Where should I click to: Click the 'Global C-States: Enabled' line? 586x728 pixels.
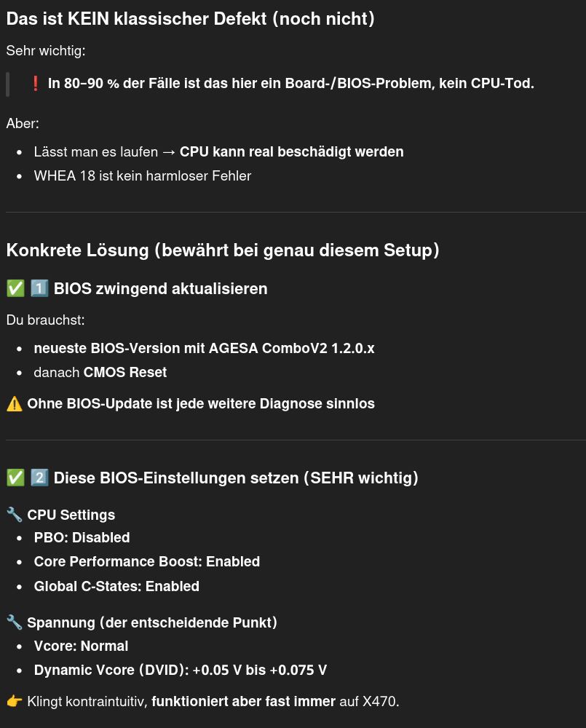click(116, 586)
